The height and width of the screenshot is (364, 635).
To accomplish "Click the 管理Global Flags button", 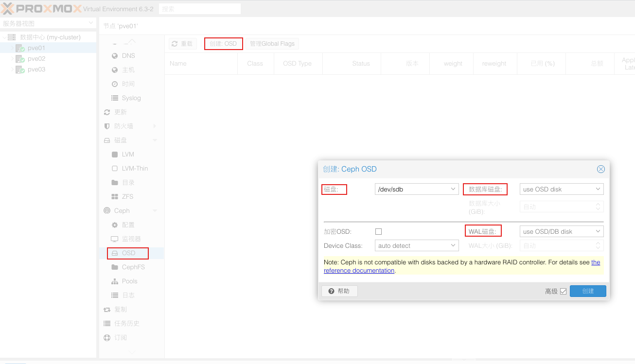I will click(x=272, y=44).
